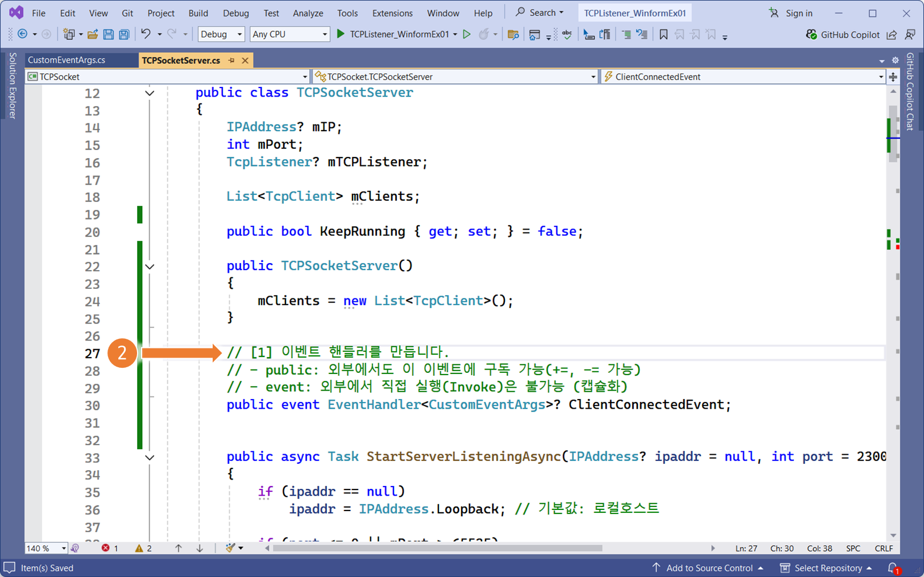Click the Open File folder icon
The width and height of the screenshot is (924, 577).
tap(93, 34)
